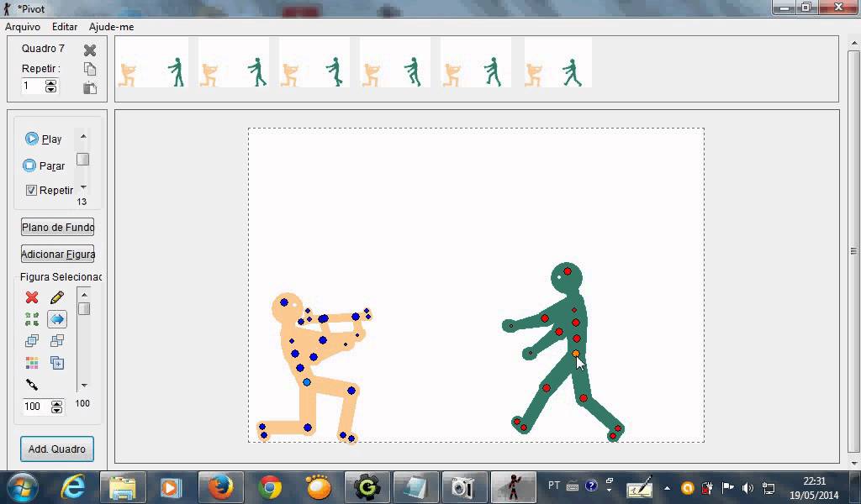Open Firefox from the taskbar
The width and height of the screenshot is (861, 504).
pyautogui.click(x=220, y=487)
